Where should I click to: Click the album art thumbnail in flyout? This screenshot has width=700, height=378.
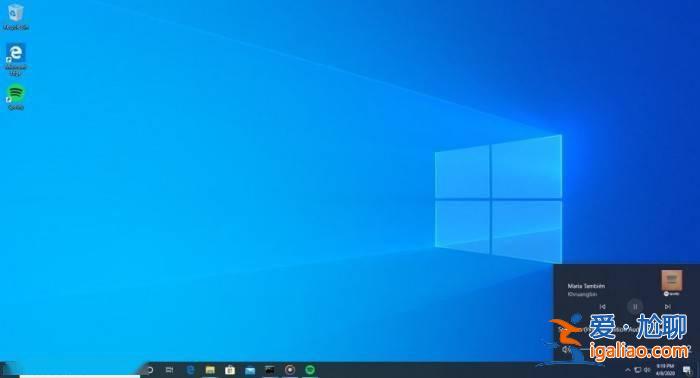(672, 280)
